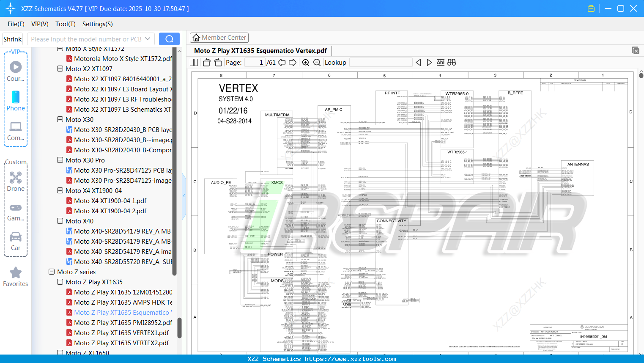Viewport: 644px width, 363px height.
Task: Open the VIP(V) menu
Action: point(40,24)
